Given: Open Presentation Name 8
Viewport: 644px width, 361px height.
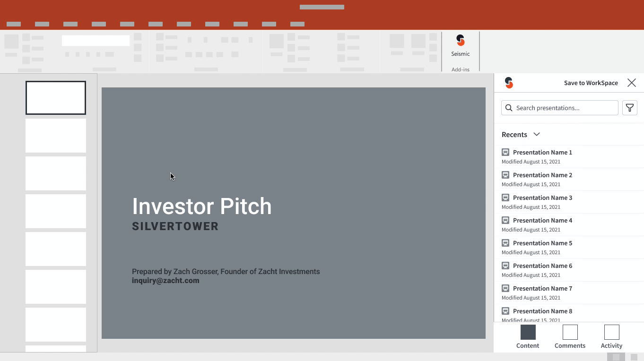Looking at the screenshot, I should pyautogui.click(x=569, y=313).
